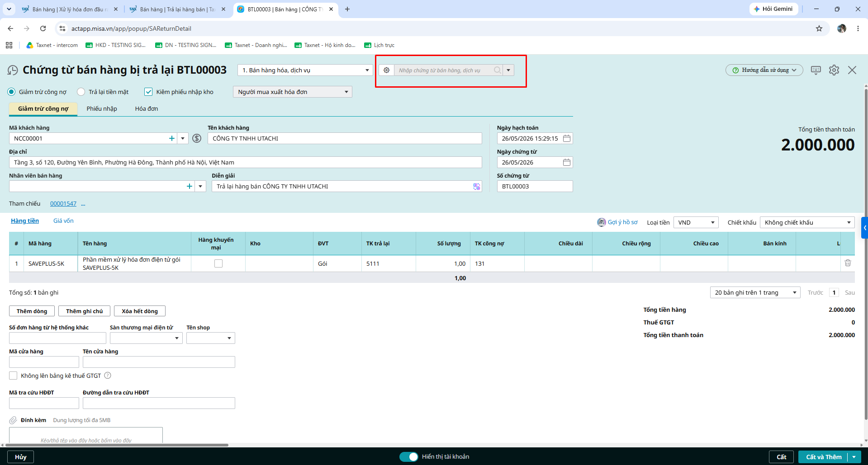Select Trả lại tiền mặt radio option
The width and height of the screenshot is (868, 465).
(x=81, y=92)
